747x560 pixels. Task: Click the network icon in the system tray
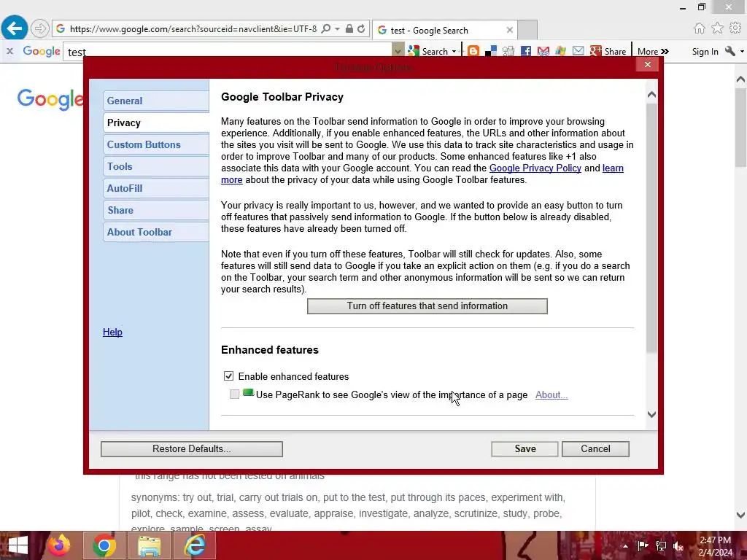click(661, 546)
